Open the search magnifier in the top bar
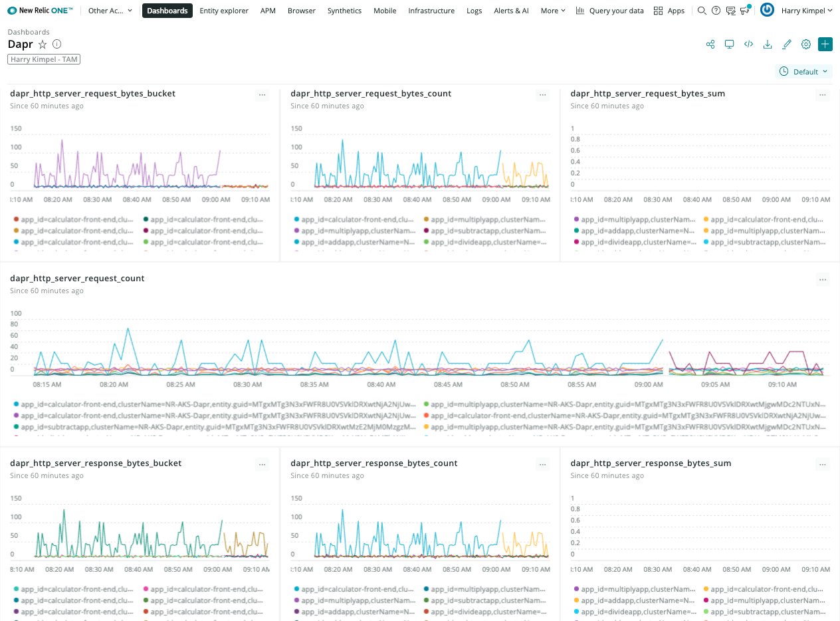 click(702, 11)
